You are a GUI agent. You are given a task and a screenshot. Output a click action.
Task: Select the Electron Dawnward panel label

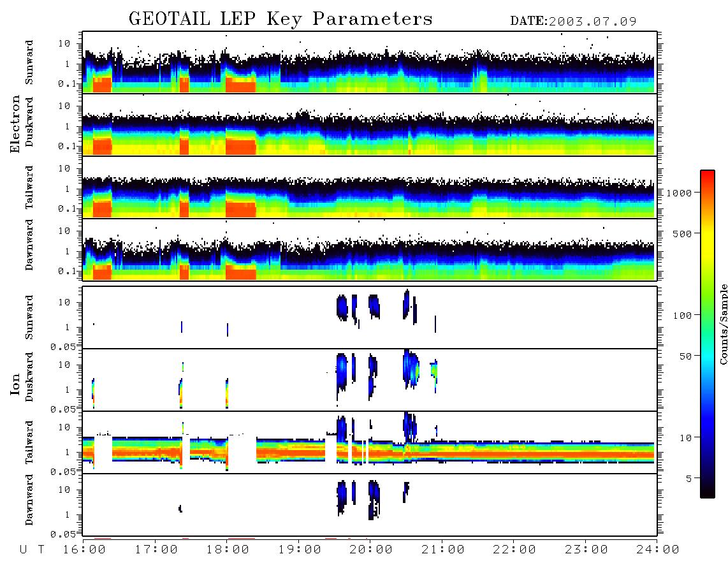[x=29, y=245]
